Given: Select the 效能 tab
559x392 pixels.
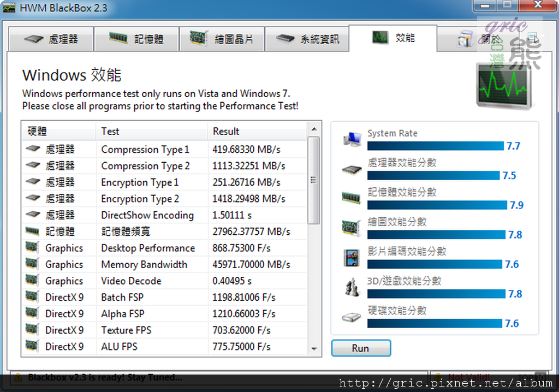Looking at the screenshot, I should tap(393, 38).
